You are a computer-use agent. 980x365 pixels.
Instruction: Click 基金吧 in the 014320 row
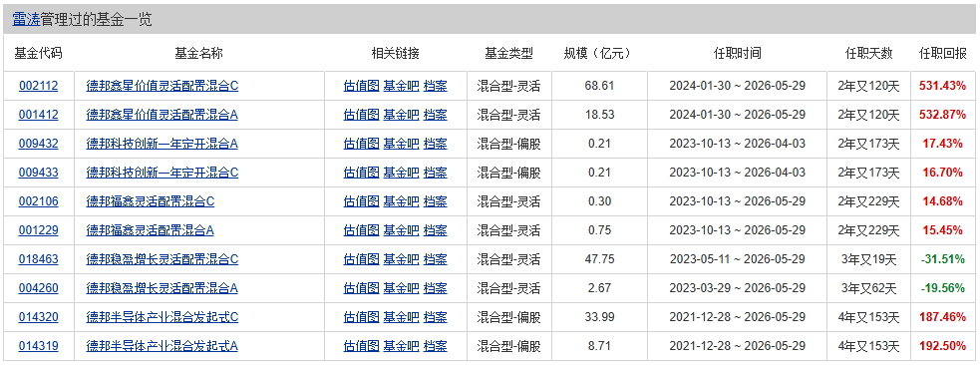coord(401,317)
